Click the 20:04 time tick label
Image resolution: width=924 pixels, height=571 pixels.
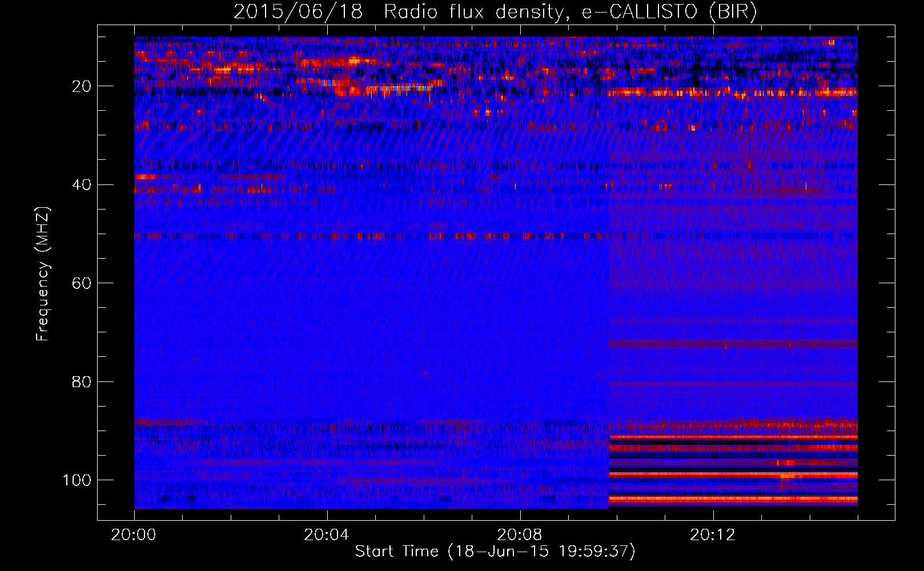pos(326,535)
